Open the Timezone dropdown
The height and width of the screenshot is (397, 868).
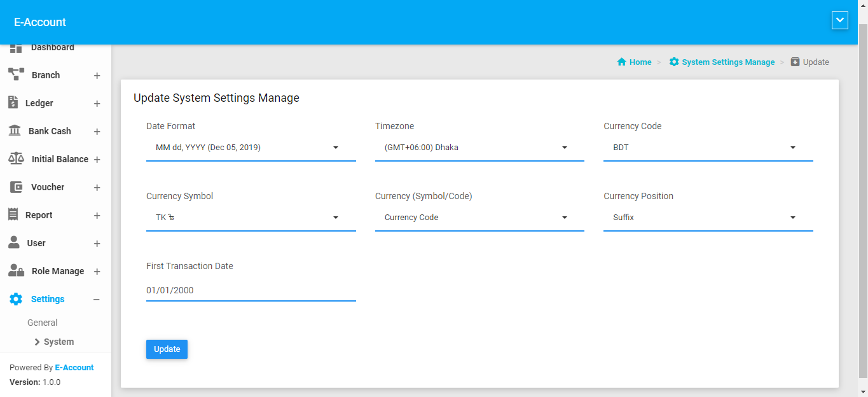point(479,148)
